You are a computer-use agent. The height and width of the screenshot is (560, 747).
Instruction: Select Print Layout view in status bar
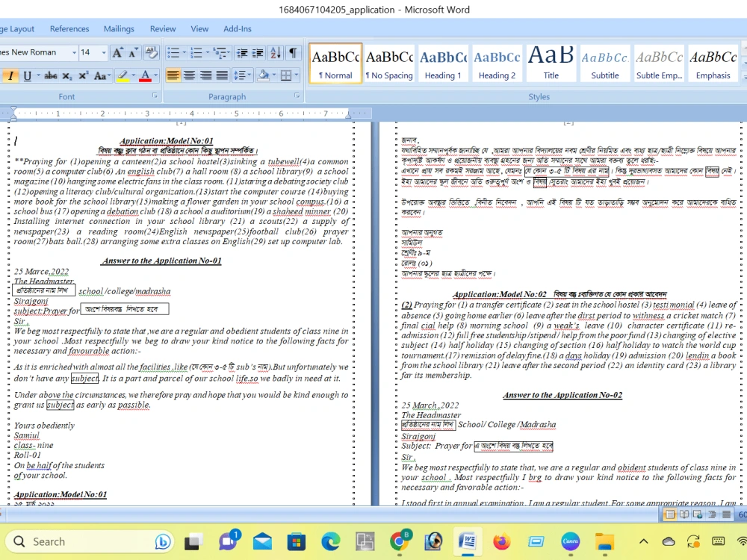pos(670,514)
